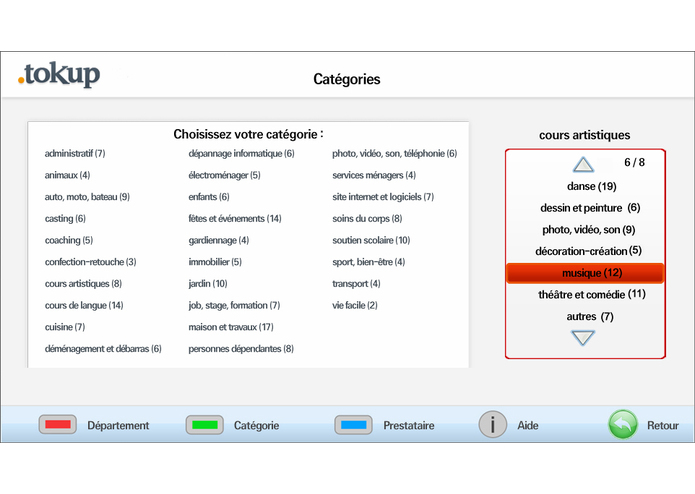Image resolution: width=695 pixels, height=494 pixels.
Task: Choose soutien scolaire (10)
Action: (x=371, y=240)
